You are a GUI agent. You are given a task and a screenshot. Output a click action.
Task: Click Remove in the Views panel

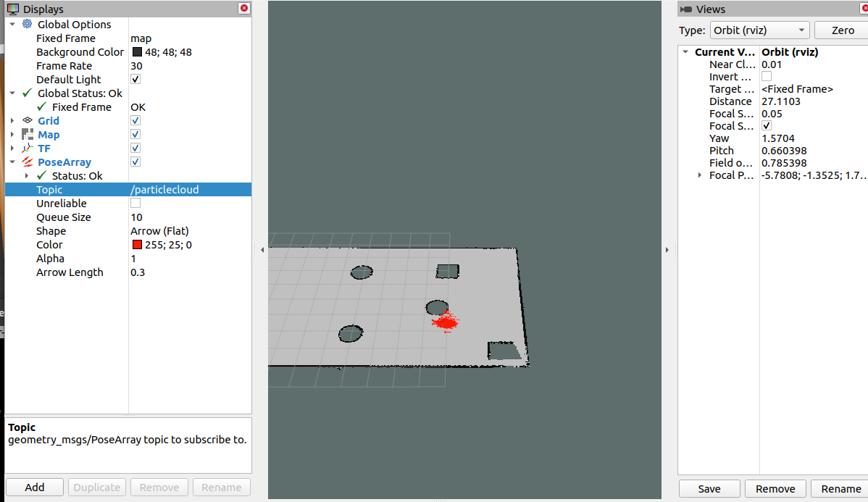775,489
